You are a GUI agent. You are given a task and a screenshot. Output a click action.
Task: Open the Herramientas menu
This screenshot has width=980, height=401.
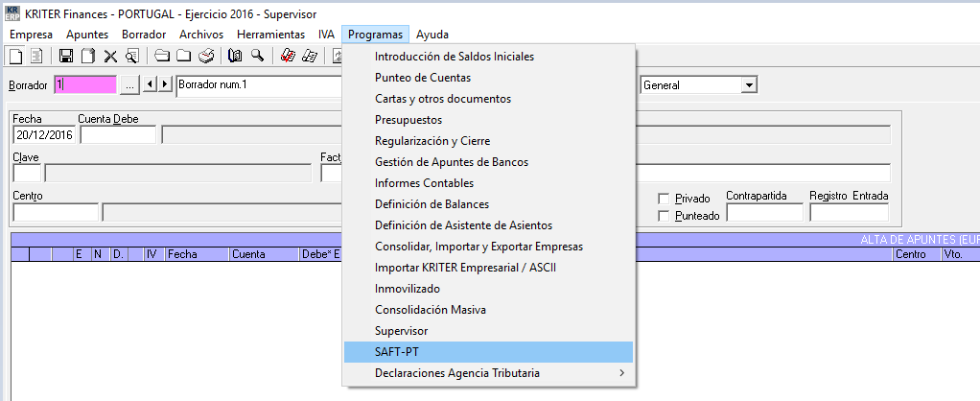point(271,35)
